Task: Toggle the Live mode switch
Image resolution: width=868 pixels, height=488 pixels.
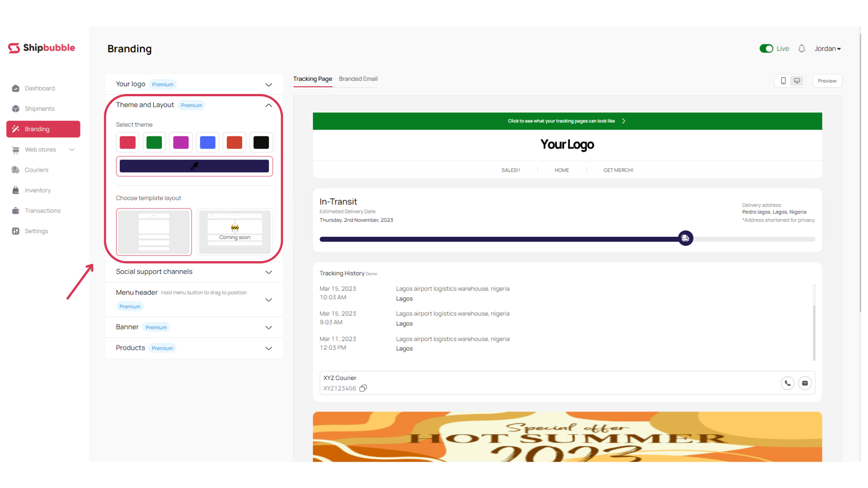Action: (766, 48)
